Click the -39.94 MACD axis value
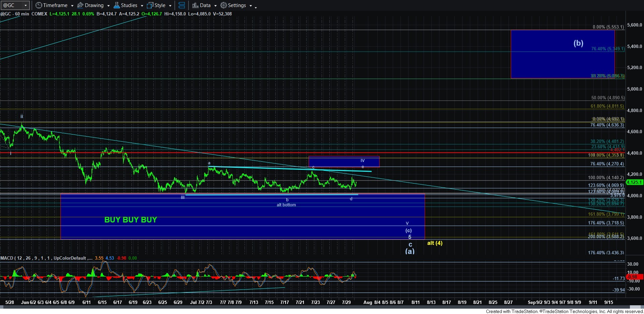The image size is (644, 314). click(619, 290)
